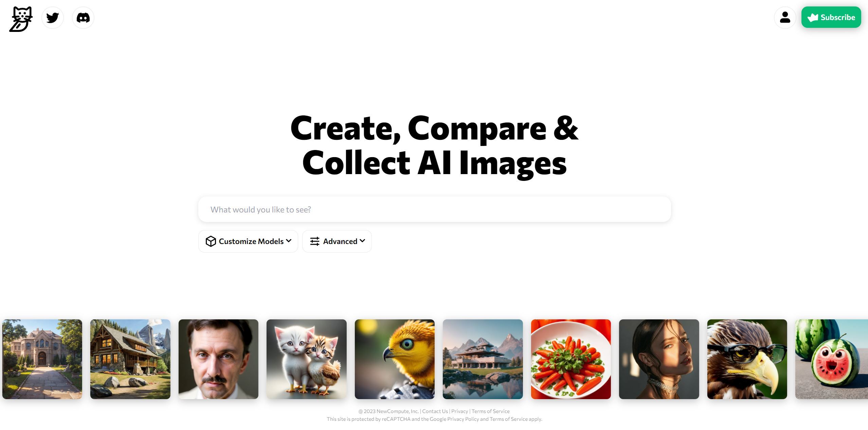This screenshot has height=430, width=868.
Task: Click the Contact Us link in footer
Action: pos(435,411)
